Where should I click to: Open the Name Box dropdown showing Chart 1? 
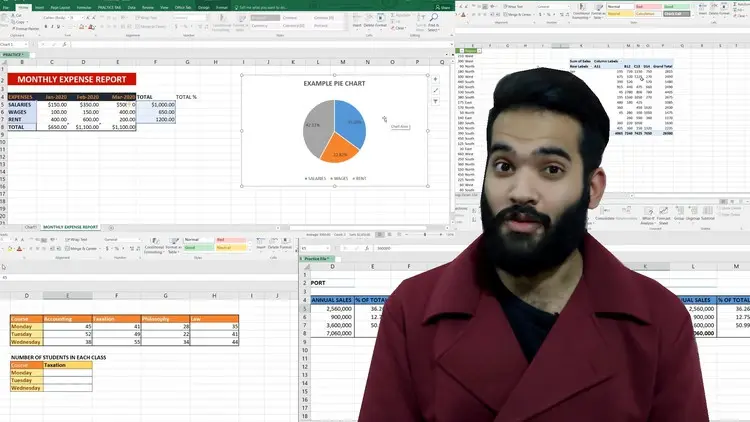coord(26,44)
